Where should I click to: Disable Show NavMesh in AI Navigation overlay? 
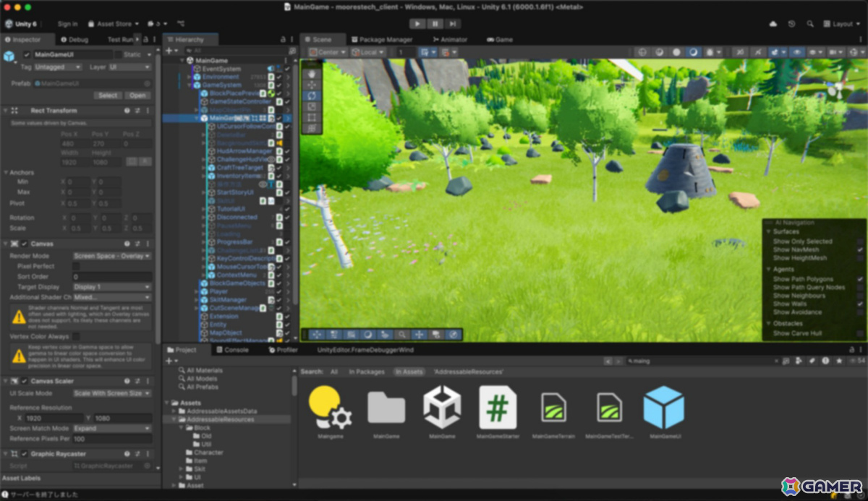click(859, 249)
